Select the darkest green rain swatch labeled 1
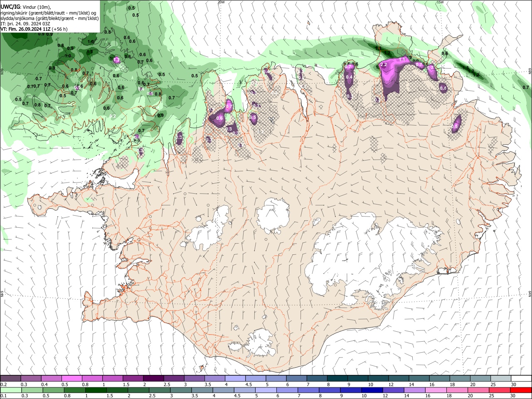Viewport: 532px width, 399px height. click(96, 390)
